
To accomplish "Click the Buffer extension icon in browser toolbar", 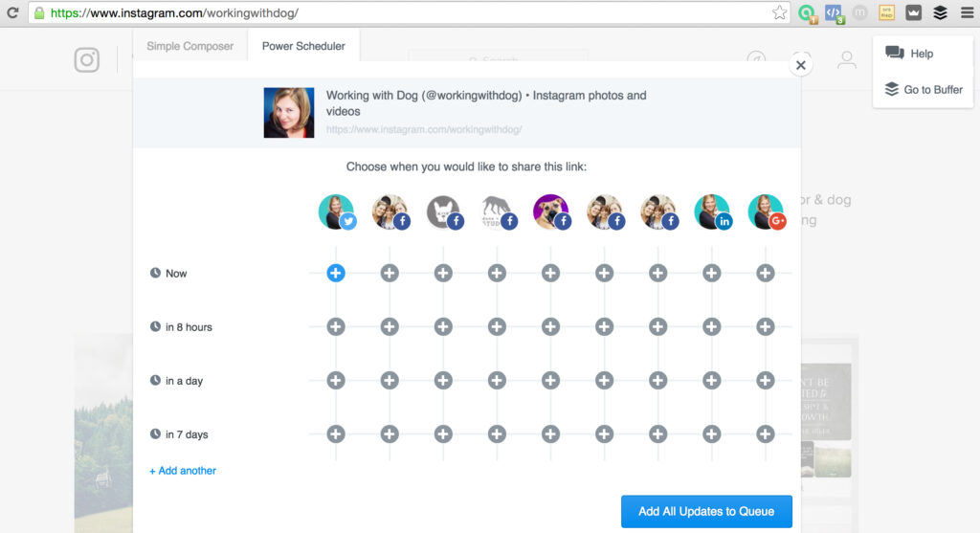I will 940,12.
